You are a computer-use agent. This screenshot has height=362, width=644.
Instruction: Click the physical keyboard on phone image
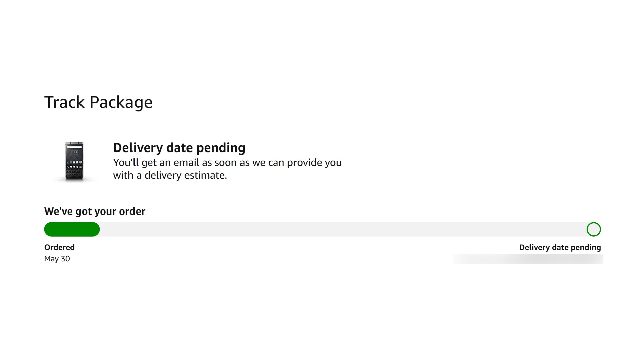74,173
